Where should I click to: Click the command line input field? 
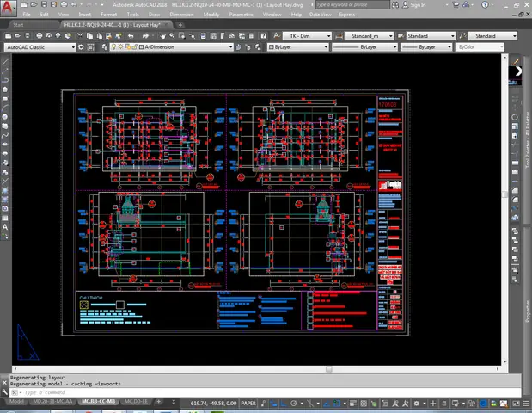(x=268, y=392)
